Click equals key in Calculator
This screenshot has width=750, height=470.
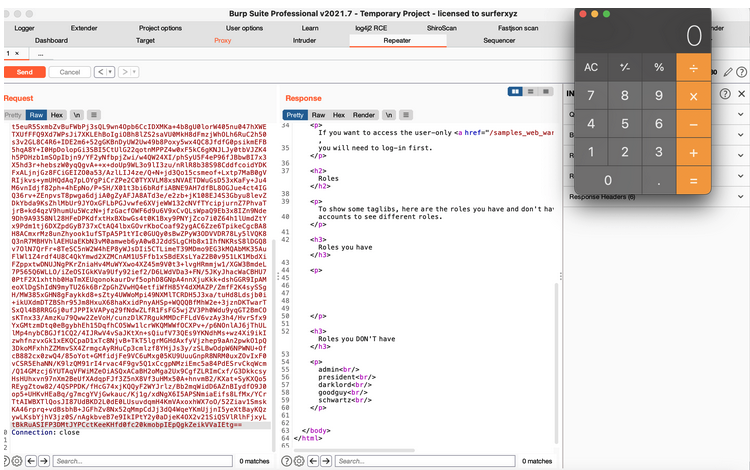[x=694, y=180]
